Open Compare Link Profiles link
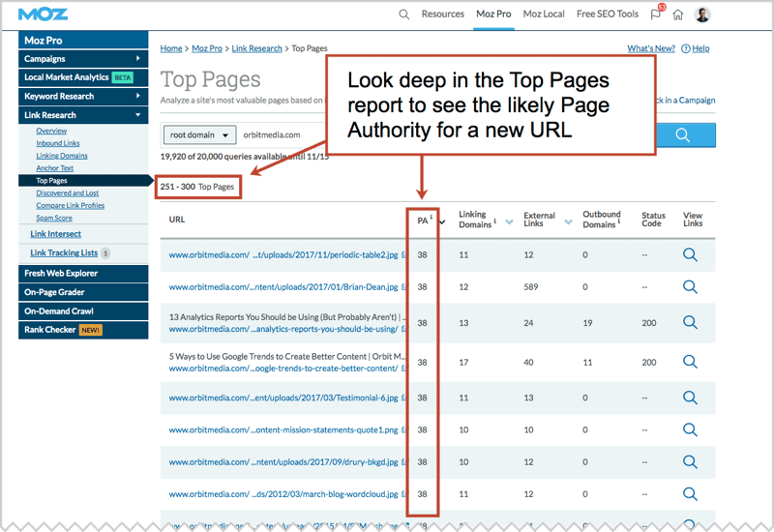774x532 pixels. (x=70, y=205)
